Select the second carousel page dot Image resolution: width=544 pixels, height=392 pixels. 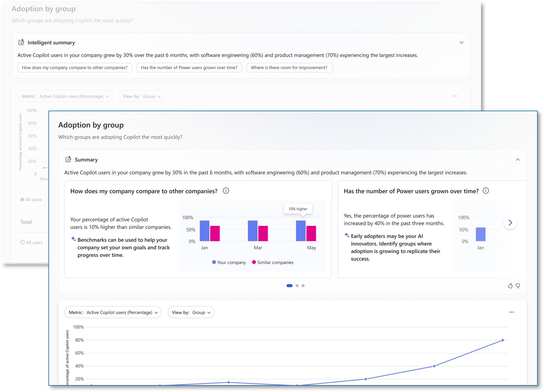pyautogui.click(x=297, y=286)
